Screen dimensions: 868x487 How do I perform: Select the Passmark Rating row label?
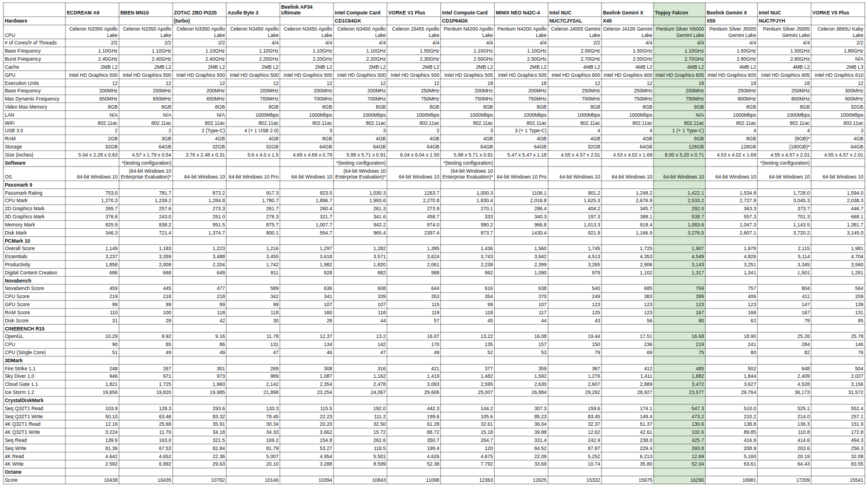[x=24, y=193]
